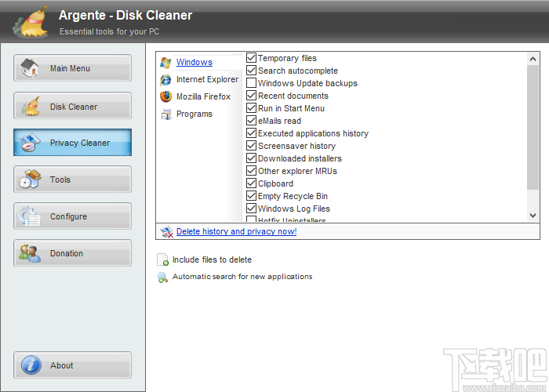The width and height of the screenshot is (549, 392).
Task: Open Main Menu
Action: [x=72, y=68]
